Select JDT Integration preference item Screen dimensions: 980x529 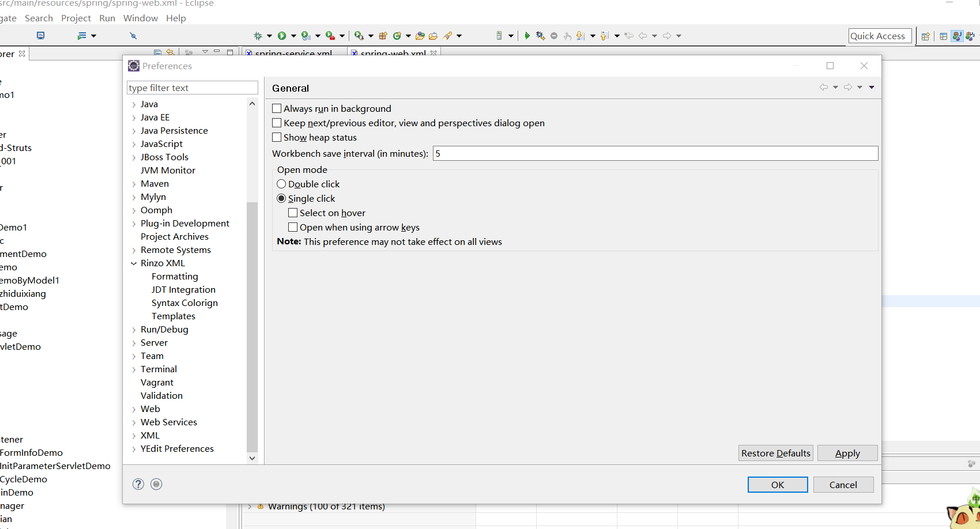click(x=183, y=290)
